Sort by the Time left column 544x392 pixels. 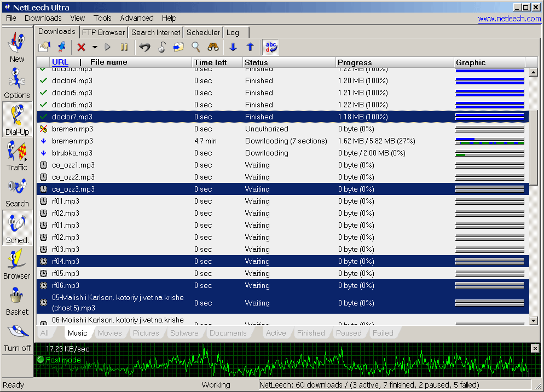click(x=217, y=62)
